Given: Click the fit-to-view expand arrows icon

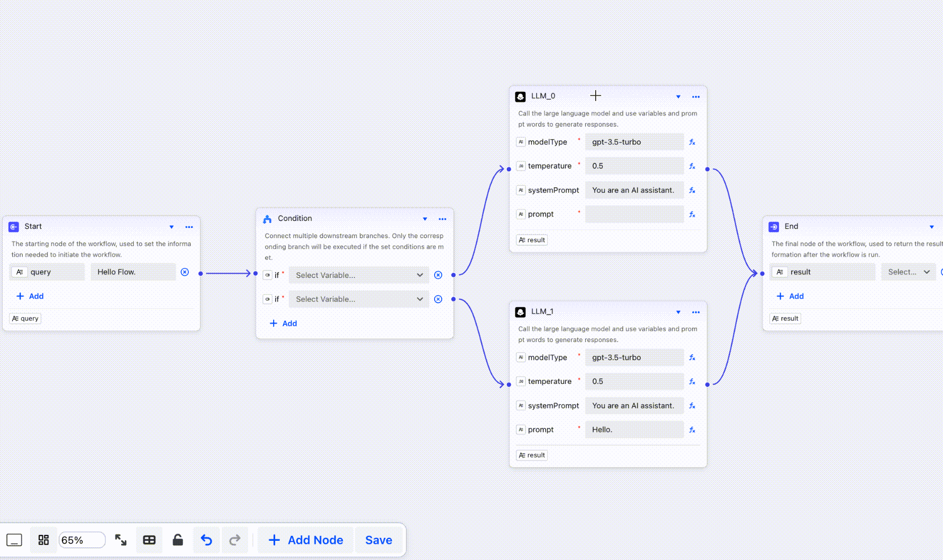Looking at the screenshot, I should [121, 540].
